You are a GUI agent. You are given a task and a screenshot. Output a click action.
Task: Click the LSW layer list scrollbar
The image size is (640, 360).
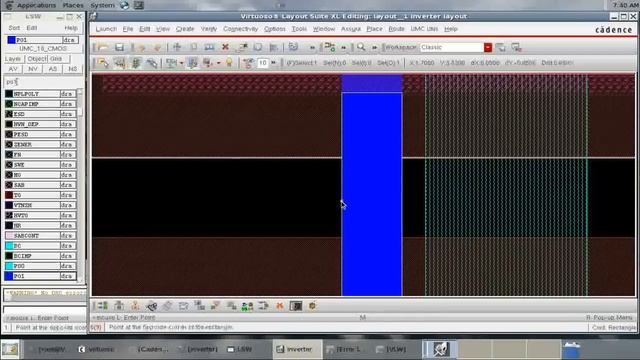[80, 185]
